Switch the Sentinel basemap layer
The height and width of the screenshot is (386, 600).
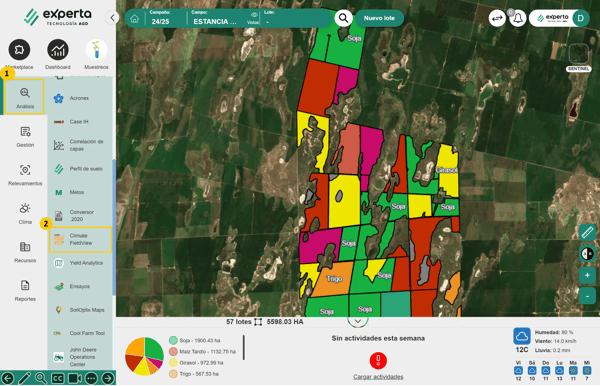click(579, 54)
